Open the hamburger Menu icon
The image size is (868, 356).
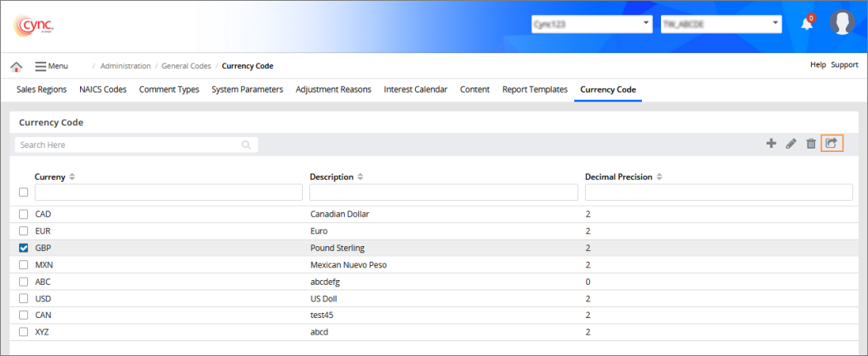click(40, 66)
